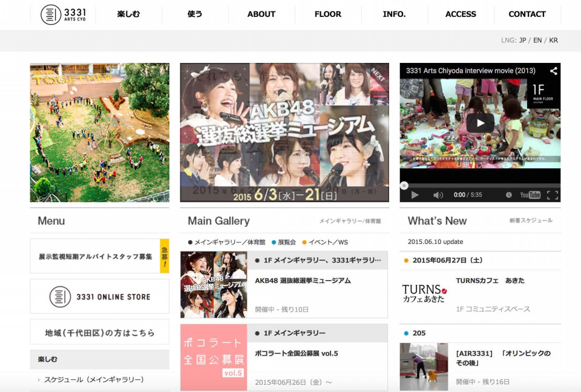
Task: Open the 楽しむ menu
Action: click(x=128, y=14)
